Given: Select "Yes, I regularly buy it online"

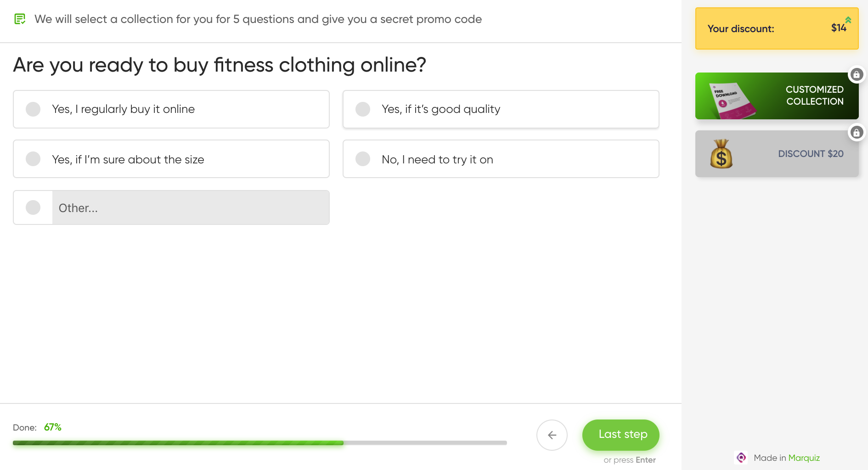Looking at the screenshot, I should point(171,109).
